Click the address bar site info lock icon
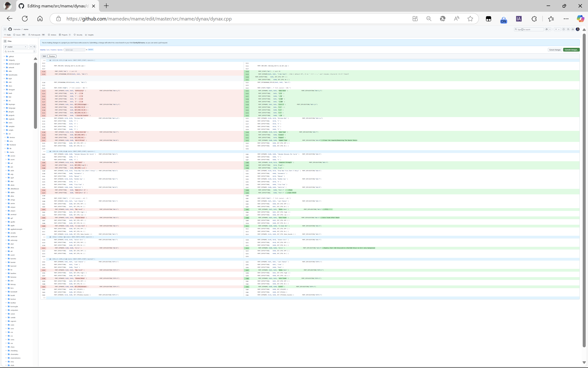Screen dimensions: 588x368 pos(58,19)
